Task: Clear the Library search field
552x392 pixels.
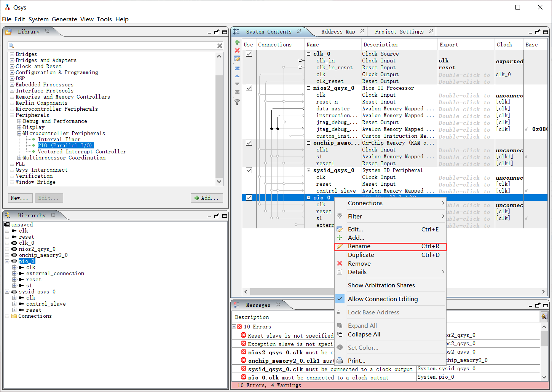Action: [x=220, y=46]
